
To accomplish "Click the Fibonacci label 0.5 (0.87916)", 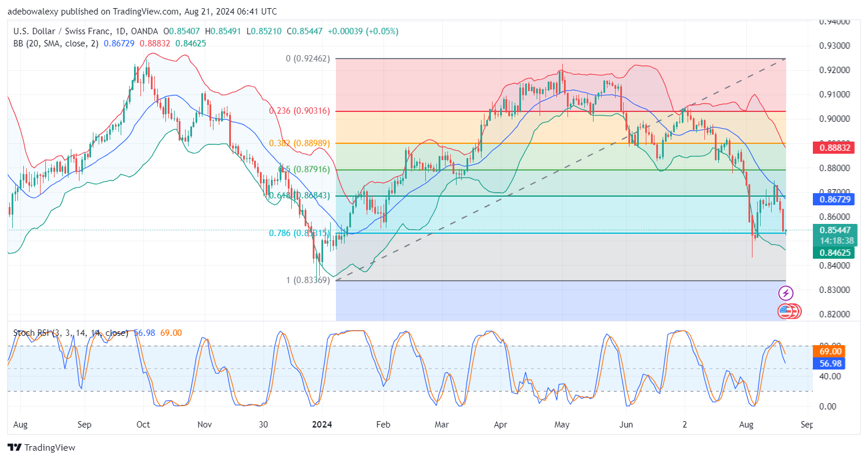I will tap(305, 169).
